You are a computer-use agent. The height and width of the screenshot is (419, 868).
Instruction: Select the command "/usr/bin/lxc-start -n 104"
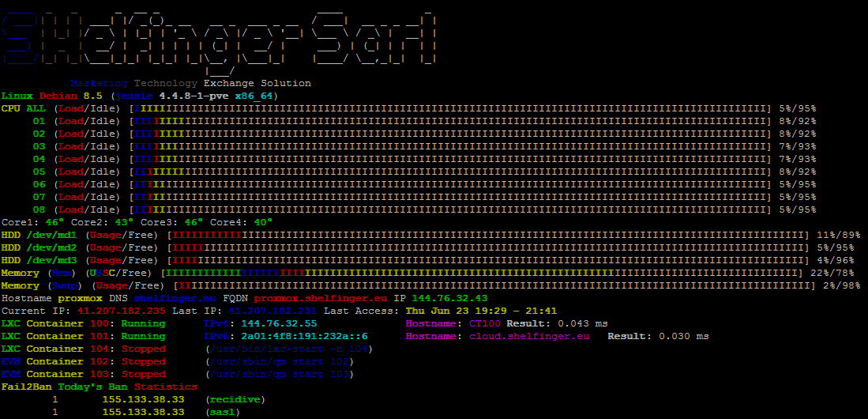tap(288, 349)
